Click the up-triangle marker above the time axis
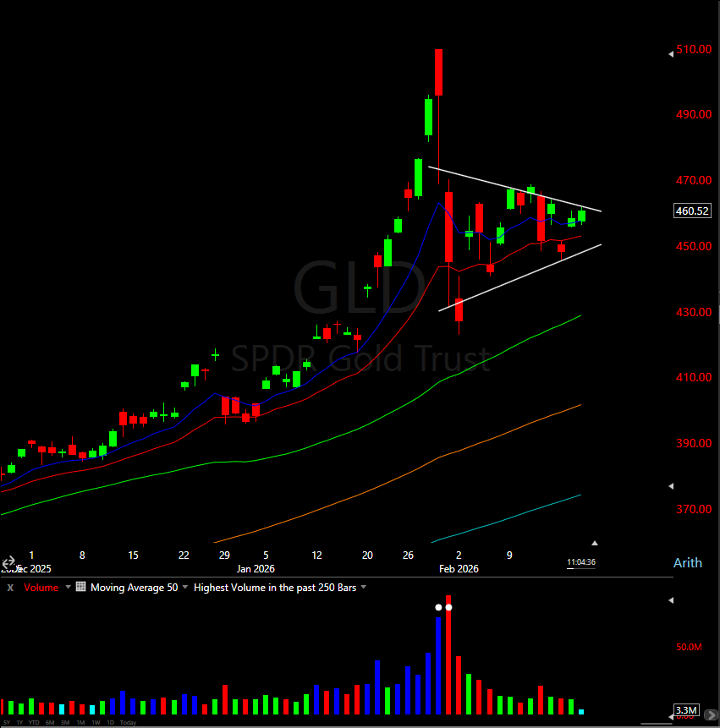 (595, 543)
